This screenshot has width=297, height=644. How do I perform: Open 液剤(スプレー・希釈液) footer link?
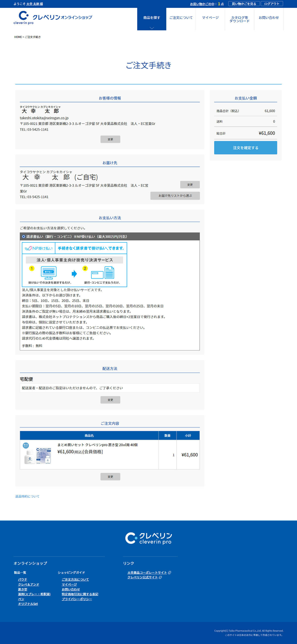click(34, 594)
